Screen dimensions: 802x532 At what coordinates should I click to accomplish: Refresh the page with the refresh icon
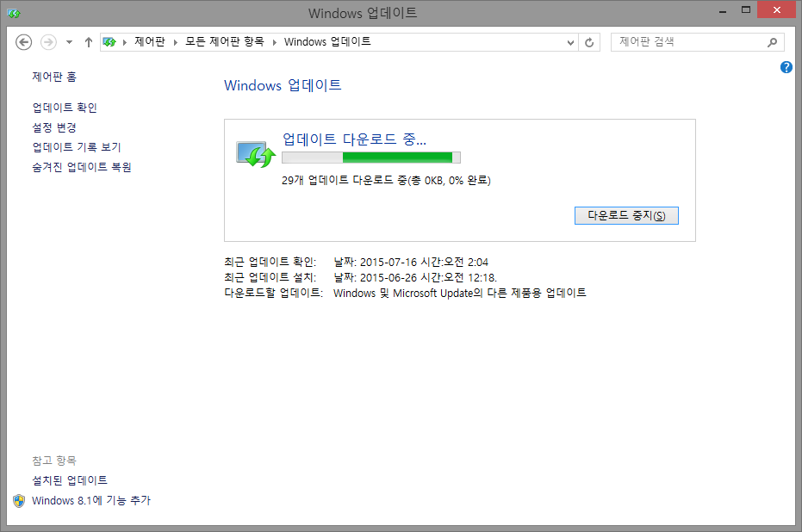(589, 42)
